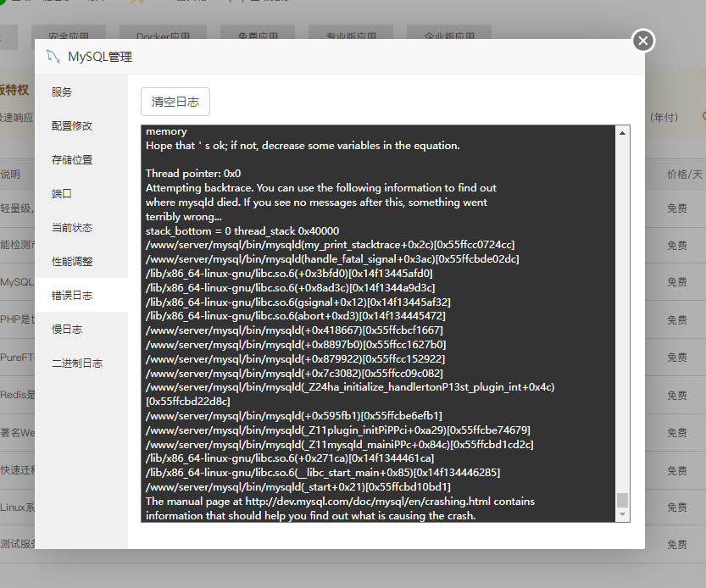Click the MySQL管理 dialog title
706x588 pixels.
[100, 57]
